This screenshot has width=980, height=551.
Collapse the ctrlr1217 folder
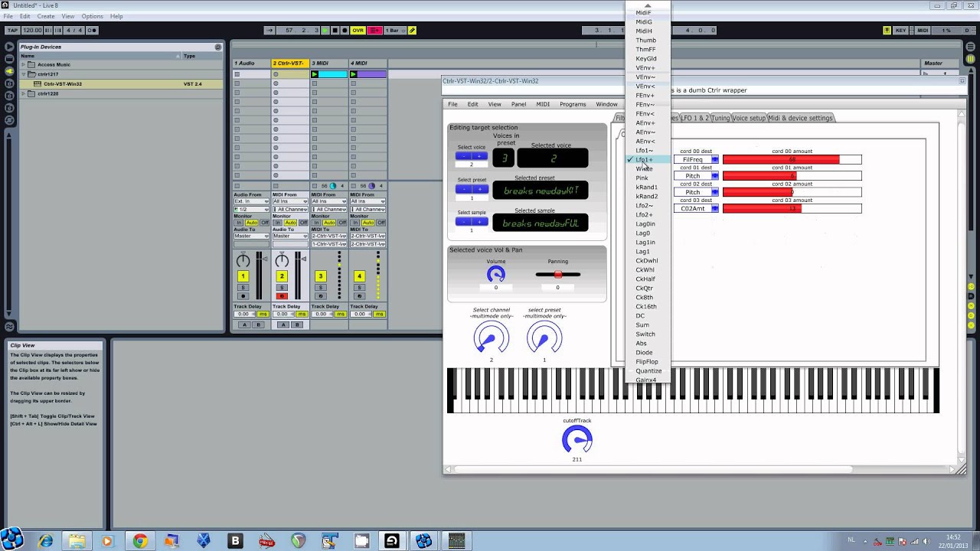pos(23,74)
